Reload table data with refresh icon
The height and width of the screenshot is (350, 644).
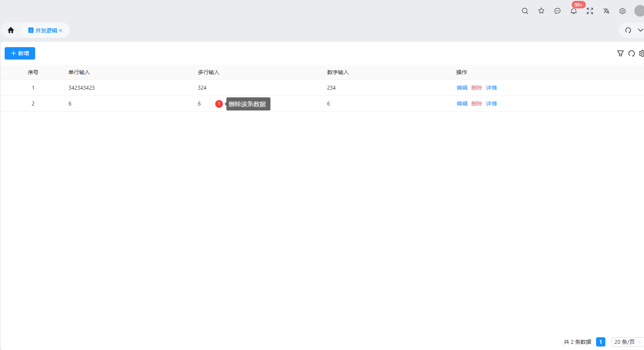tap(632, 53)
